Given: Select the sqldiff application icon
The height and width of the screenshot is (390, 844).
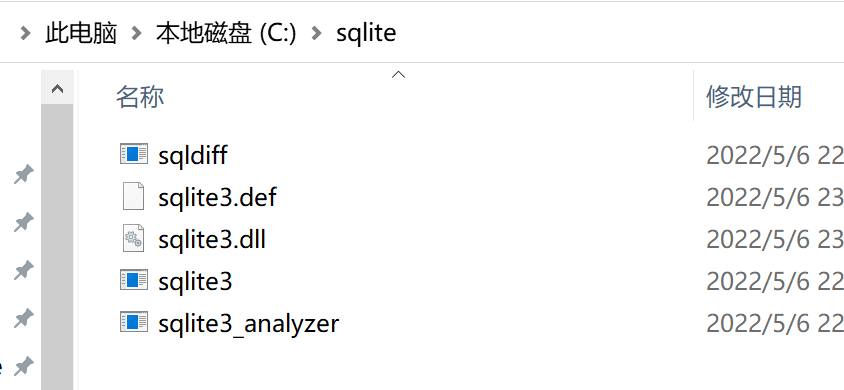Looking at the screenshot, I should pos(133,154).
